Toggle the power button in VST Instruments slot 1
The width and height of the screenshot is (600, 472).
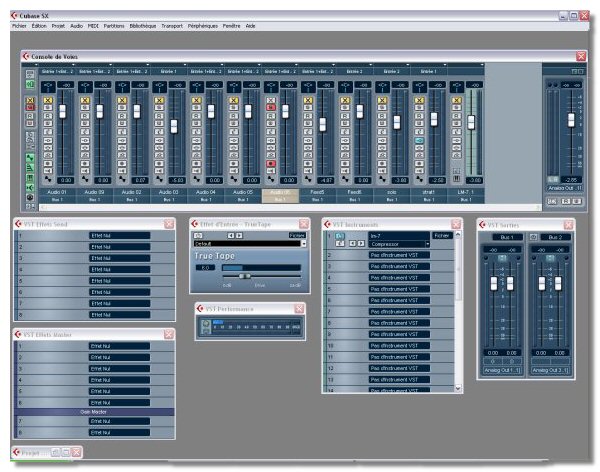(339, 236)
